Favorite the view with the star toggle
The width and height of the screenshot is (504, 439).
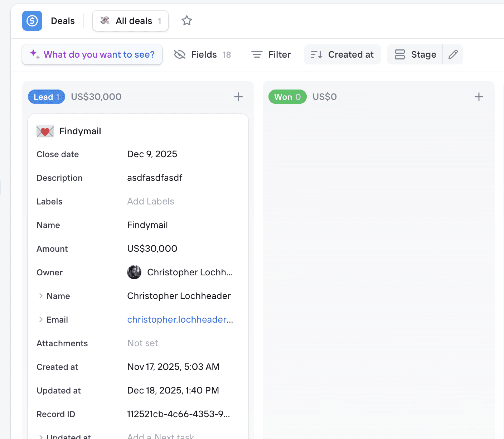[x=186, y=21]
